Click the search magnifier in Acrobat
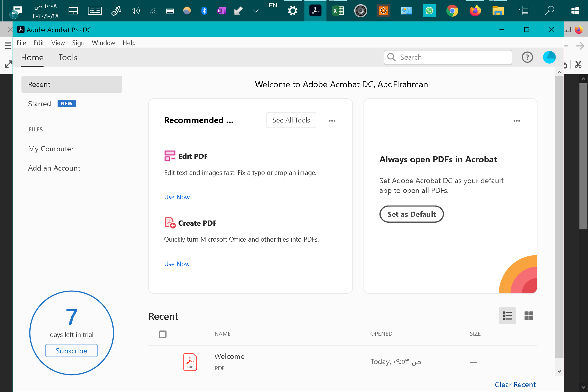588x392 pixels. (391, 57)
